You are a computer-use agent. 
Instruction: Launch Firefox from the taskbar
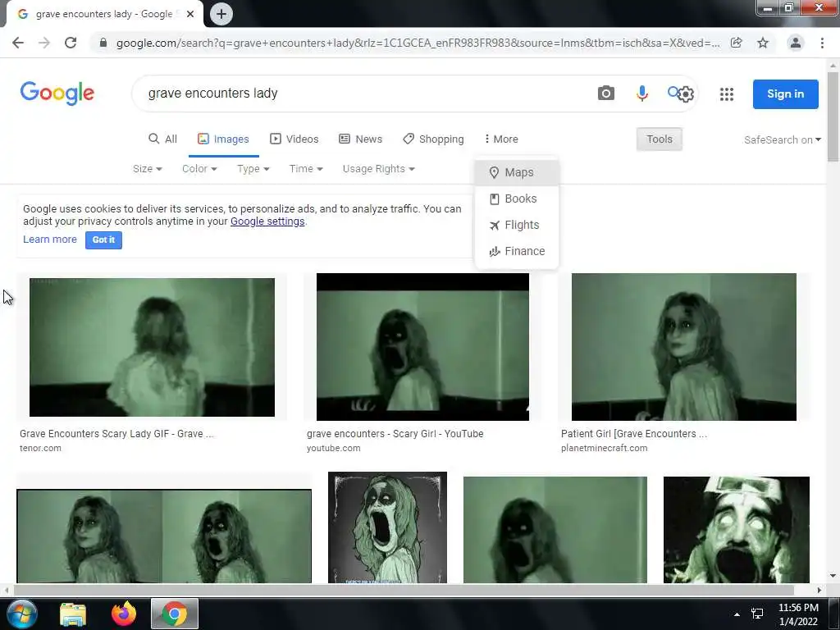[x=124, y=614]
